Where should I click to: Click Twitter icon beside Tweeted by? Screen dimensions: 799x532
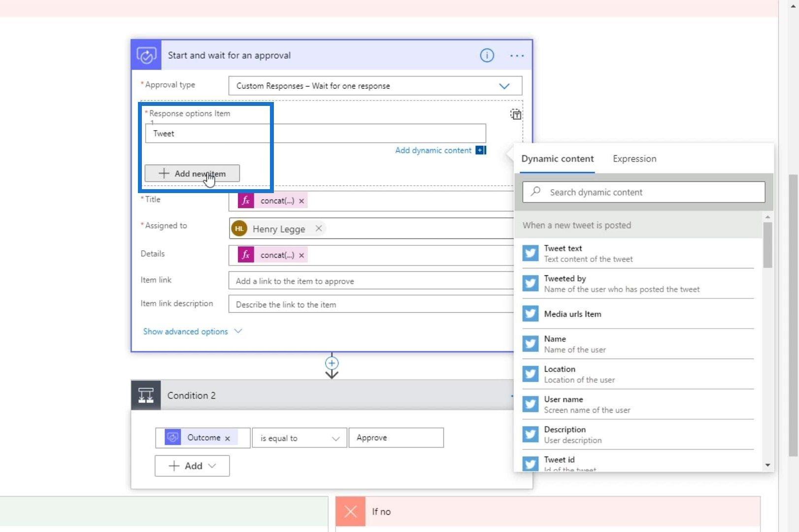[531, 283]
